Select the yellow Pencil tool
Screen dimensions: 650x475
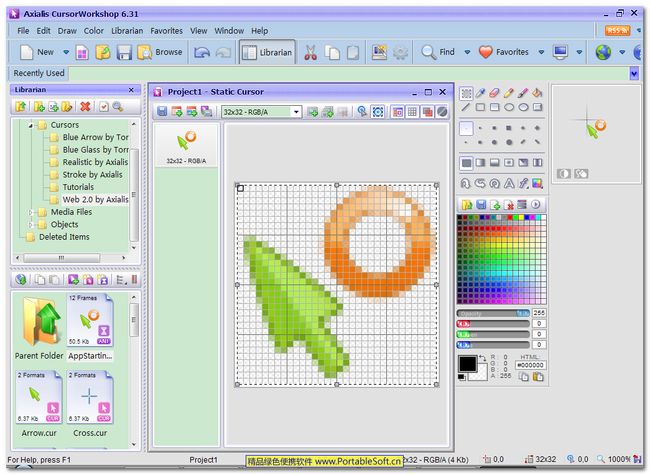tap(509, 93)
